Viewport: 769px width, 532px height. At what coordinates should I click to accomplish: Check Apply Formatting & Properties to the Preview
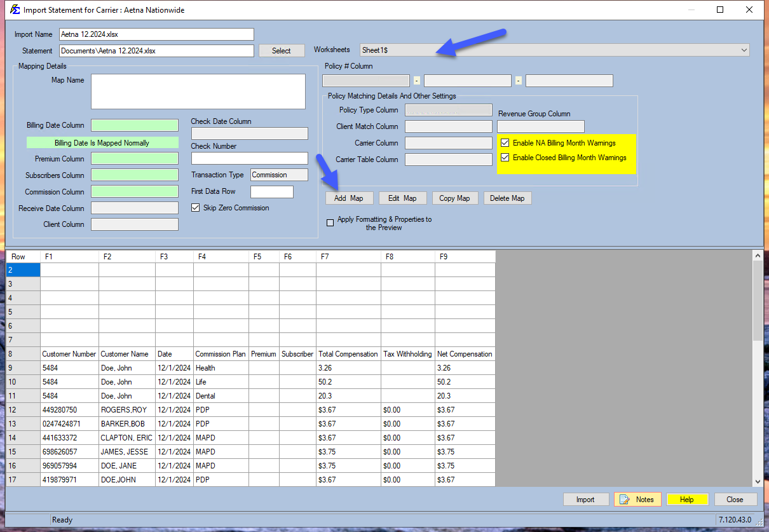[330, 222]
